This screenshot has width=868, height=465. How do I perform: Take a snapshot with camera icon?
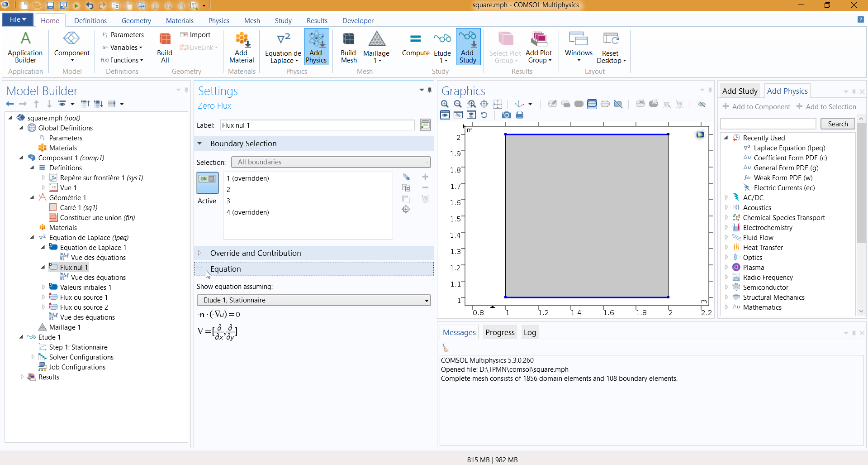click(x=507, y=115)
